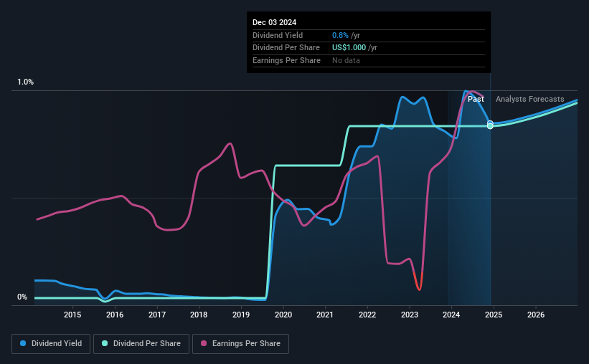
Task: Click the 1.0% y-axis label
Action: 25,82
